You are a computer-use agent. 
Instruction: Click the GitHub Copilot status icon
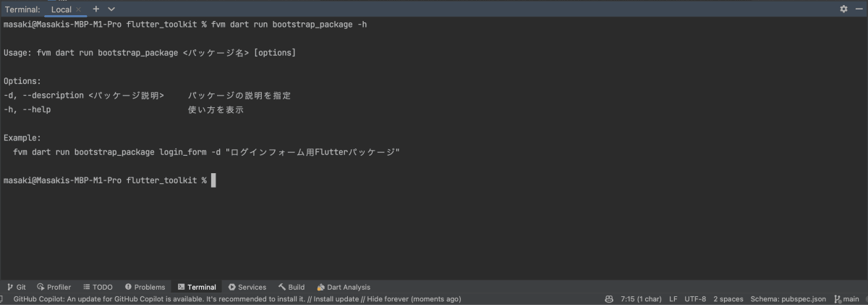coord(610,298)
